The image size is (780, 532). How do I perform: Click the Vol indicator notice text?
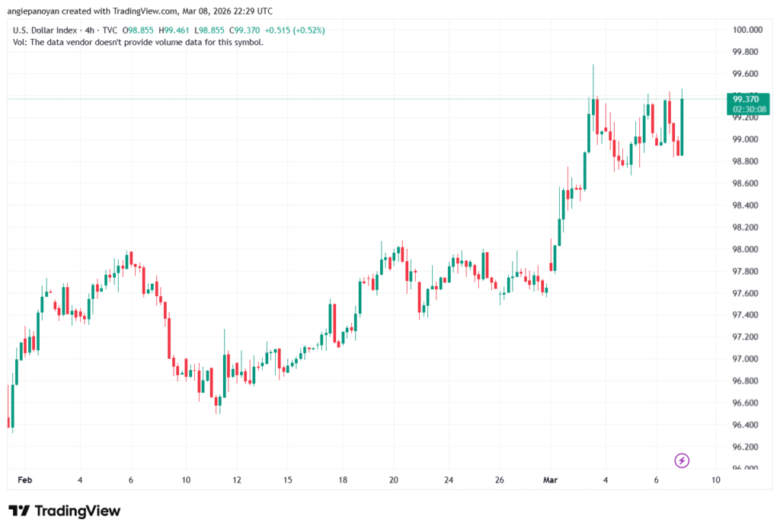[x=139, y=43]
